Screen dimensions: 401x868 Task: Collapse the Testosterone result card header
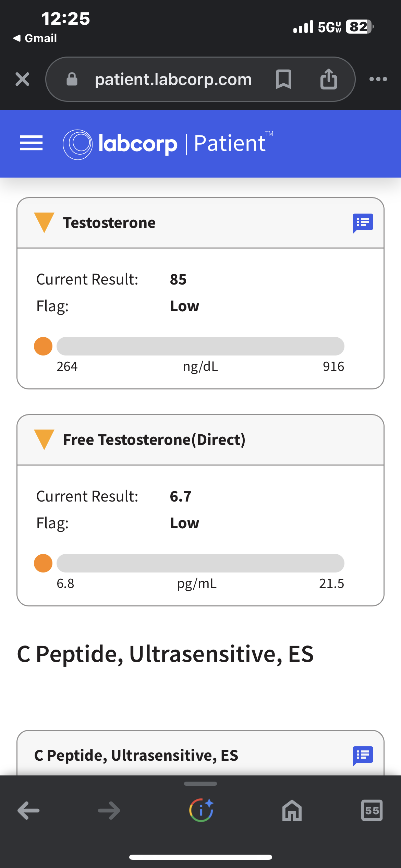[x=200, y=223]
